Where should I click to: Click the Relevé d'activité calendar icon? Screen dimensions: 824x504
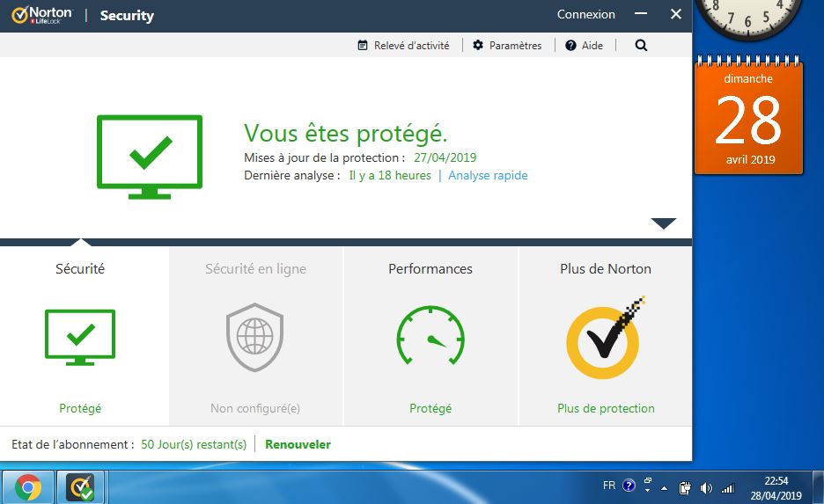coord(363,45)
